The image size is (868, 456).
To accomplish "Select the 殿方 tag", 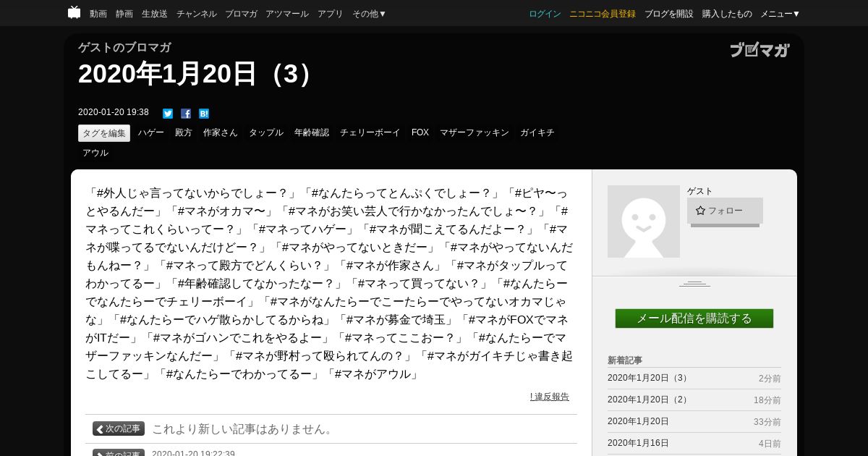I will click(x=184, y=133).
